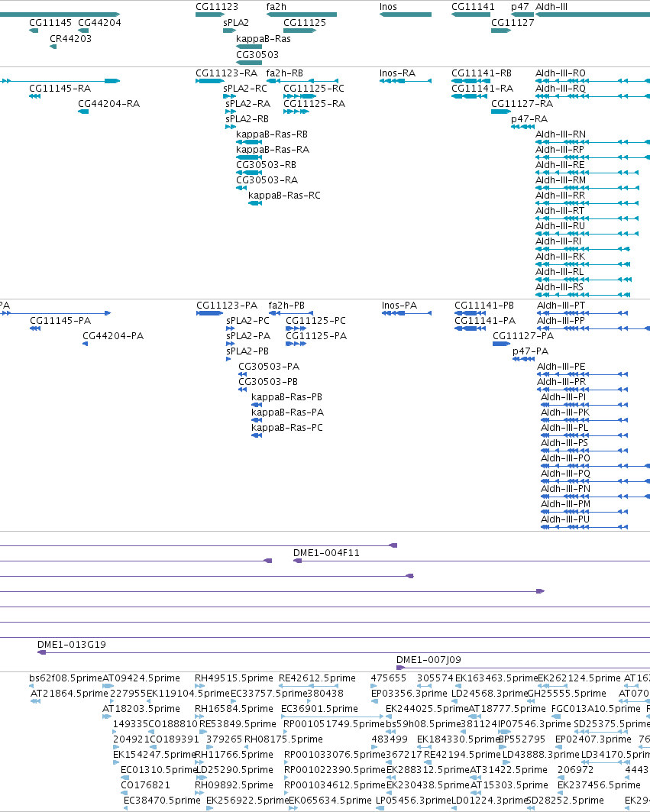Click the Aldh-III-PU protein label
650x812 pixels.
565,519
